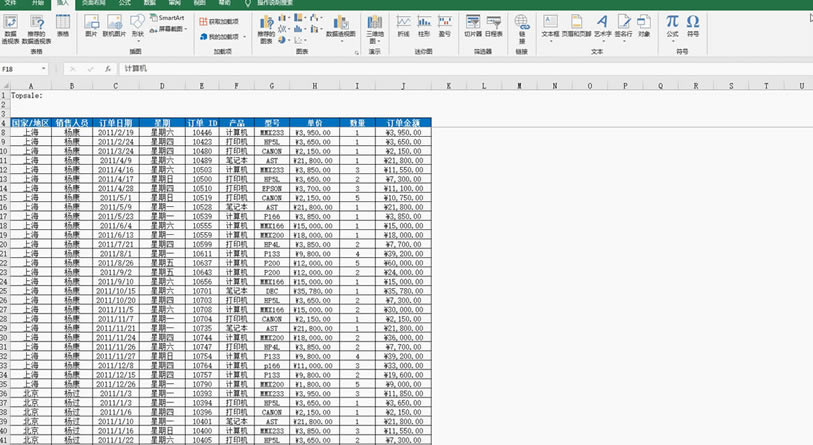The width and height of the screenshot is (813, 445).
Task: Select cell with order ID 10446
Action: [202, 132]
